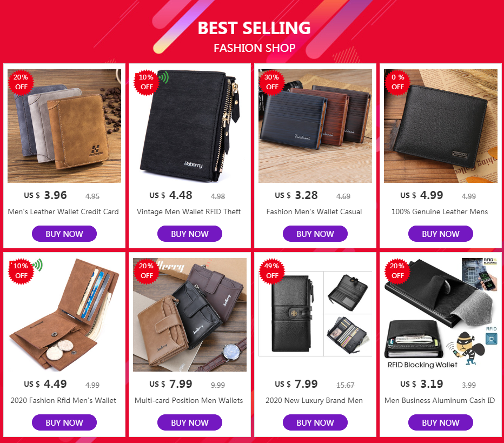504x443 pixels.
Task: Open the 2020 New Luxury Brand Men link
Action: [x=314, y=401]
